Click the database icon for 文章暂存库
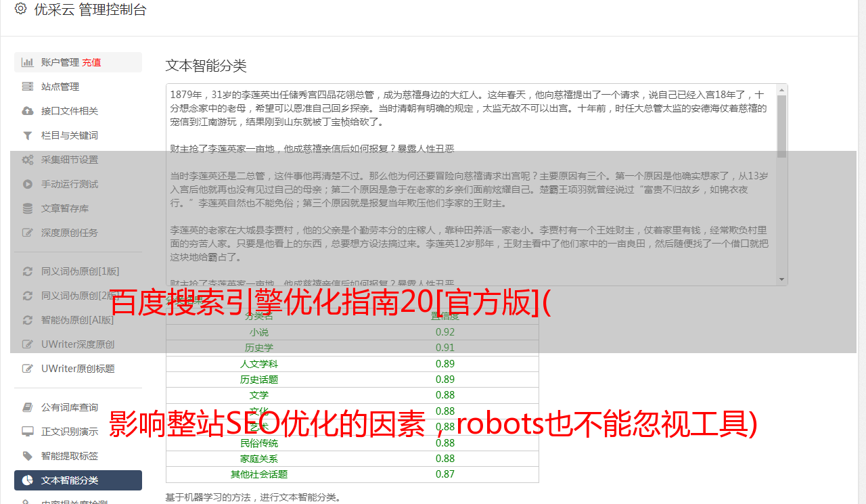The width and height of the screenshot is (866, 504). [27, 208]
